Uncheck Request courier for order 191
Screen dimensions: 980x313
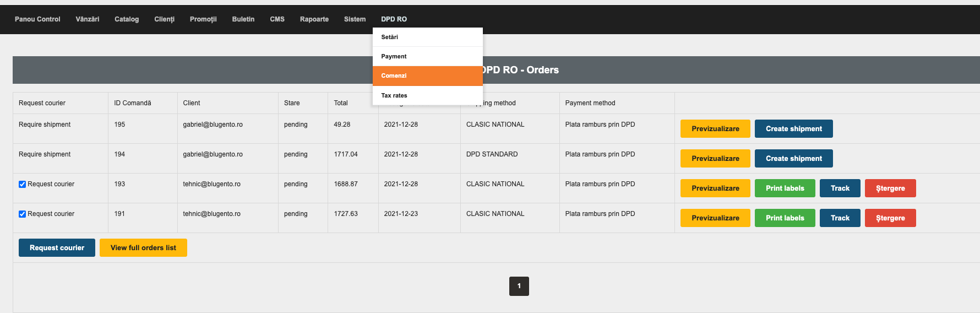(23, 214)
